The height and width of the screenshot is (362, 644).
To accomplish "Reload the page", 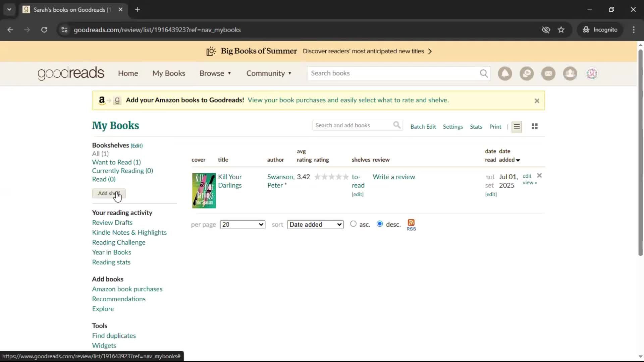I will (44, 30).
